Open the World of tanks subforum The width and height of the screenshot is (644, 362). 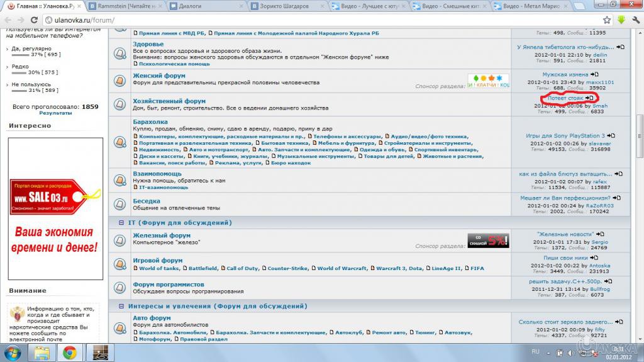(x=159, y=268)
